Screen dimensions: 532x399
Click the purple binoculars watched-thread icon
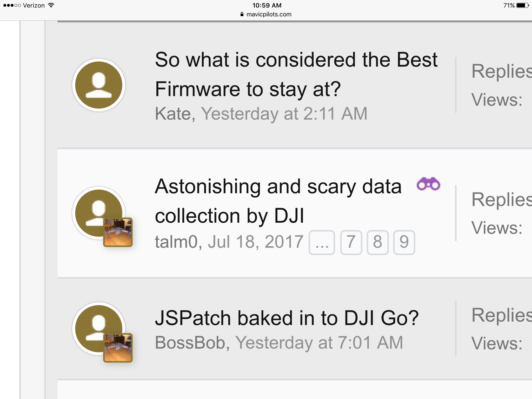coord(428,184)
